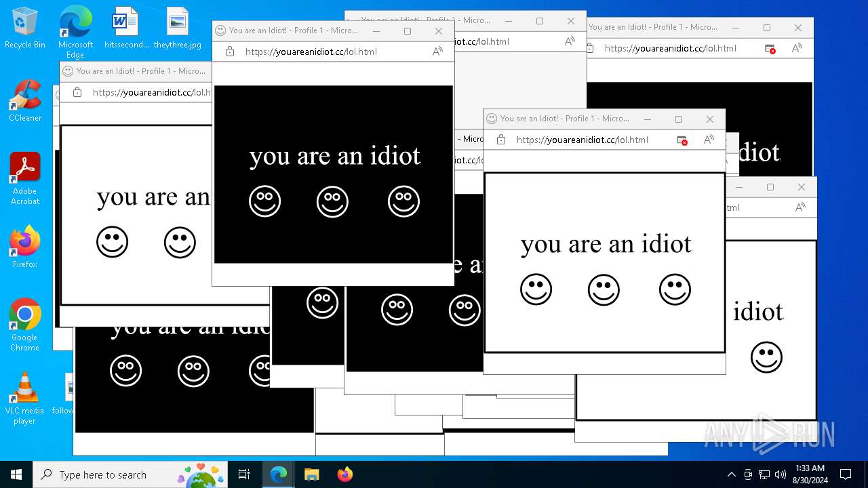This screenshot has height=488, width=868.
Task: Close the top-left black idiot window
Action: 439,31
